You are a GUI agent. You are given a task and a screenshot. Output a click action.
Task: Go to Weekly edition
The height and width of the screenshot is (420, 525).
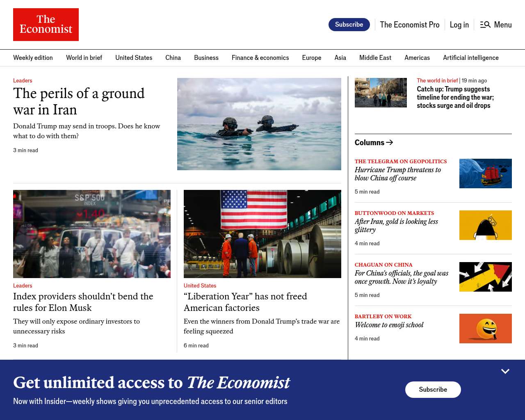(x=33, y=58)
